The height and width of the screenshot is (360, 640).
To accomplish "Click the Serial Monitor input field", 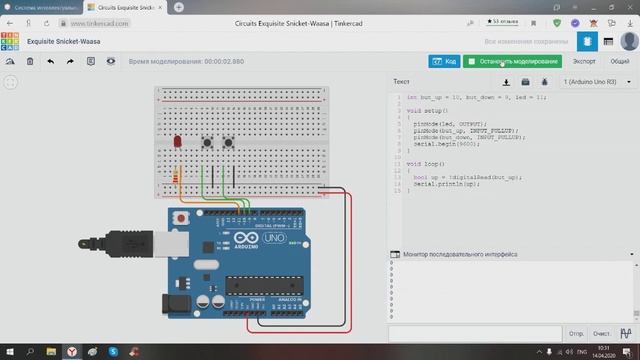I will point(475,333).
